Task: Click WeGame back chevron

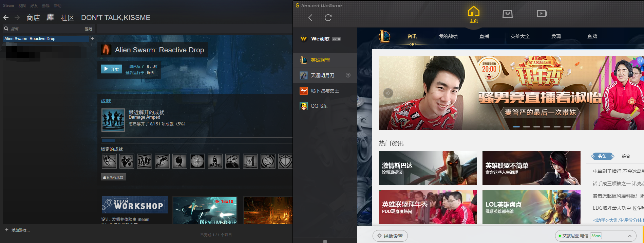Action: 310,18
